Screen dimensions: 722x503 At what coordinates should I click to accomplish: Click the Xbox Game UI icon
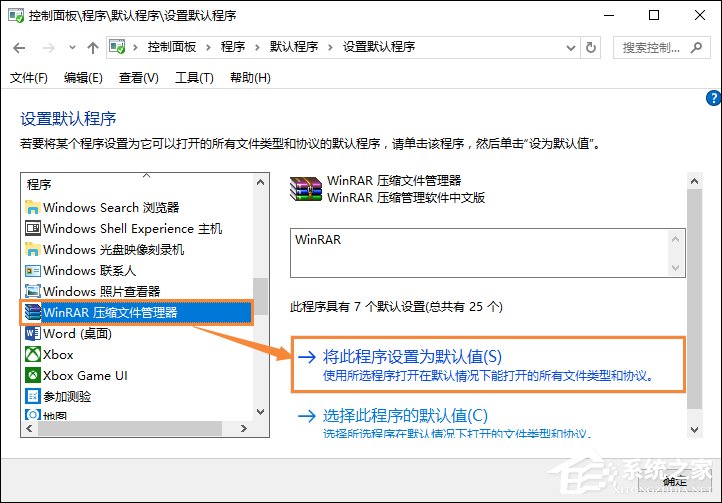32,375
